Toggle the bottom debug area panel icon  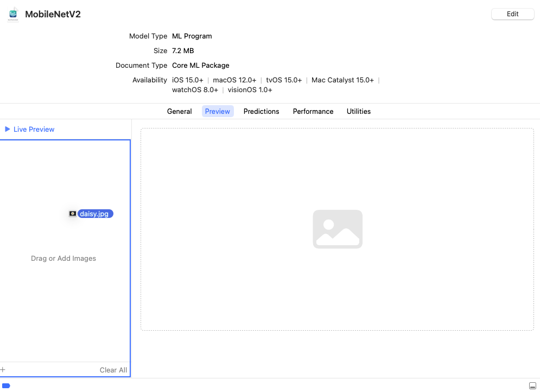click(x=532, y=386)
